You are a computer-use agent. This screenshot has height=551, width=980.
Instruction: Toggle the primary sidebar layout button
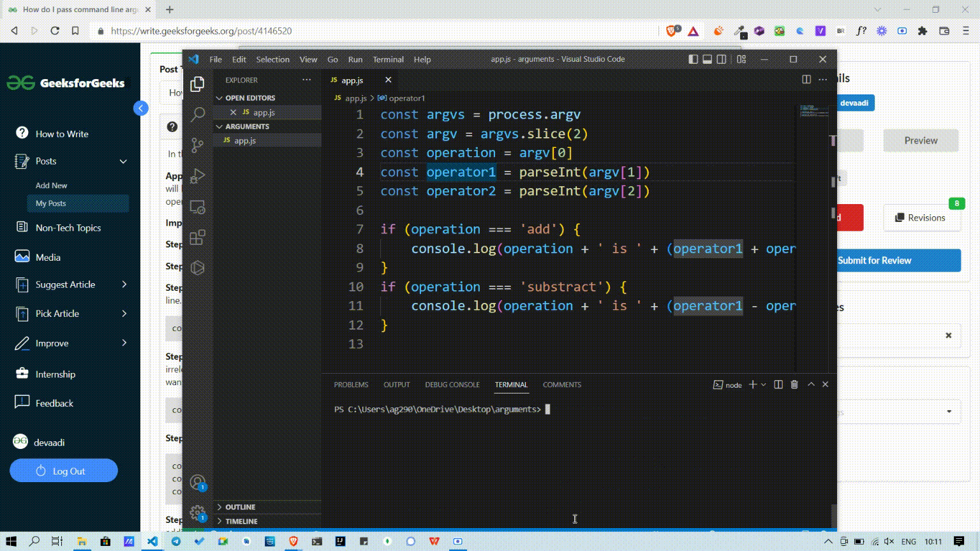[x=694, y=59]
